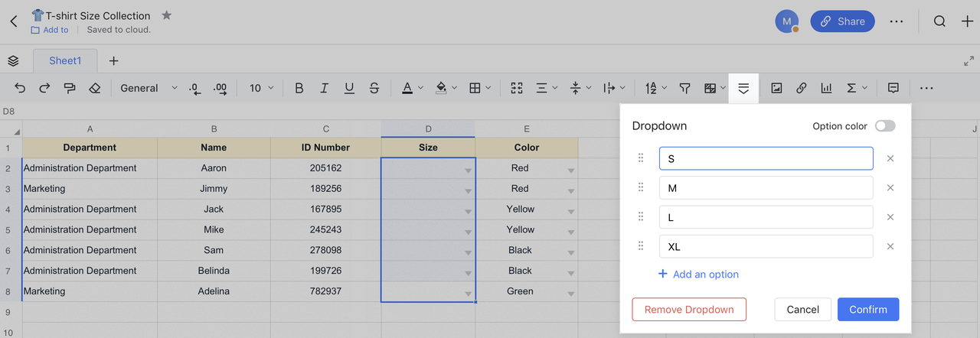980x338 pixels.
Task: Click Remove Dropdown button
Action: coord(688,310)
